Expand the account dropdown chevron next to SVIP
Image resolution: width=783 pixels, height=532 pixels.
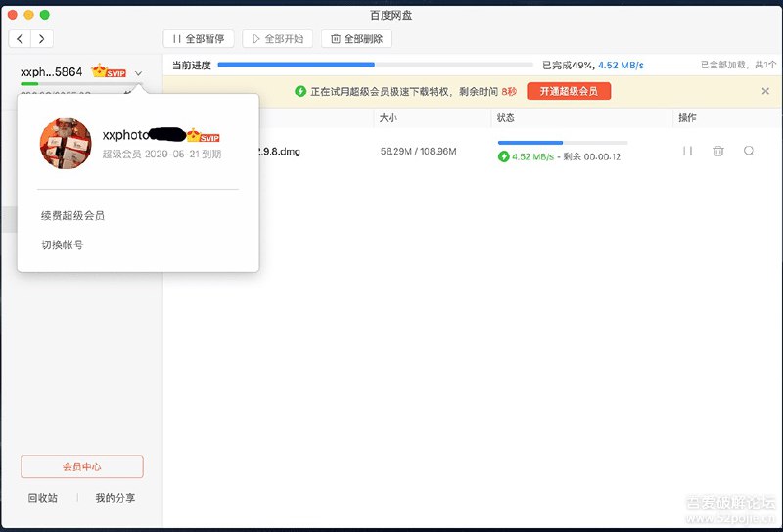(x=138, y=73)
